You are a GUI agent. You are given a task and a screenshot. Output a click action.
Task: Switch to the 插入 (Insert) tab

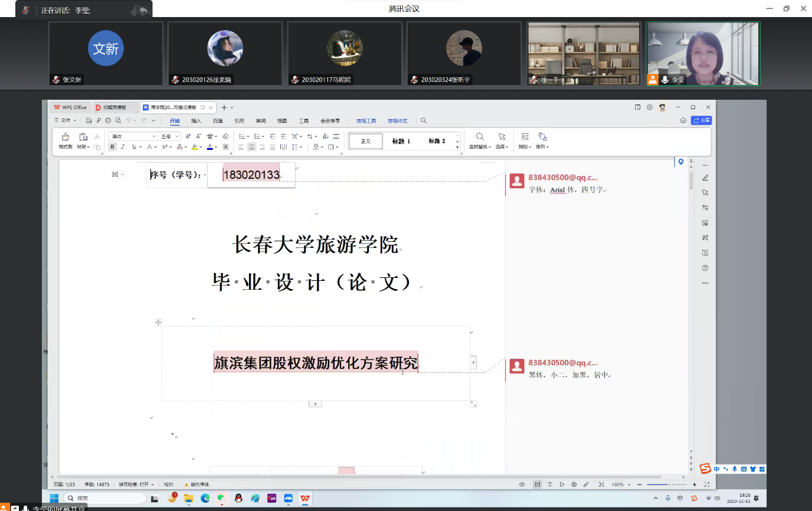[196, 120]
